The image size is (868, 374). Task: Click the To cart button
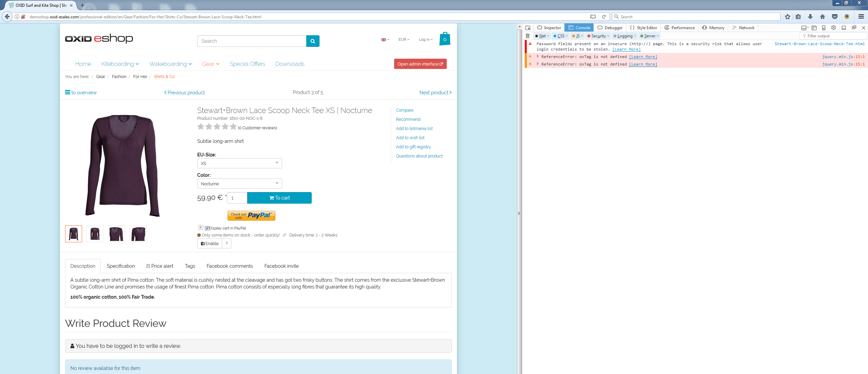click(x=279, y=198)
